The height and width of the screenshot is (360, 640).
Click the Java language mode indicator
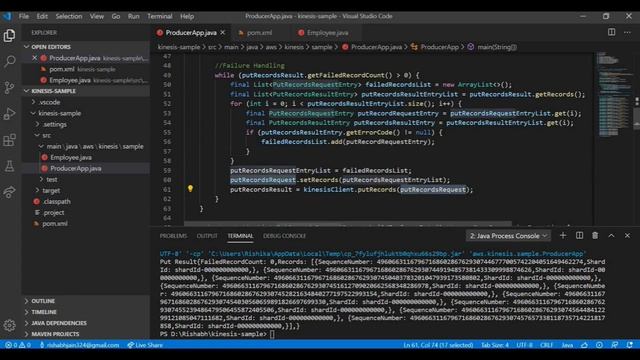coord(567,345)
